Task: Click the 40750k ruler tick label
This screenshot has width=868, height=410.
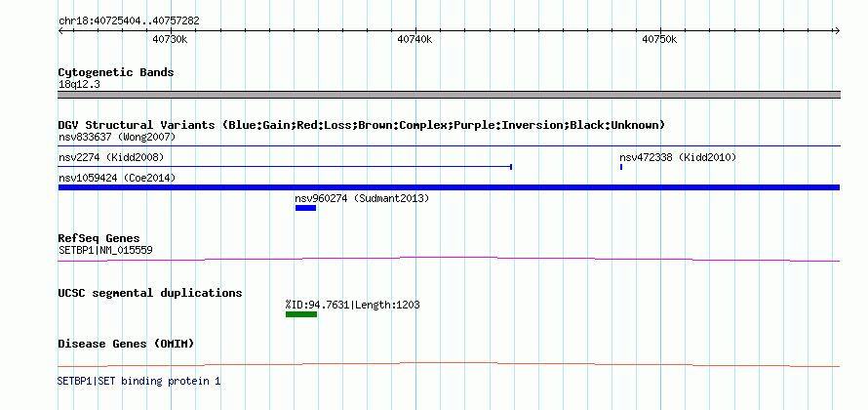Action: [659, 39]
